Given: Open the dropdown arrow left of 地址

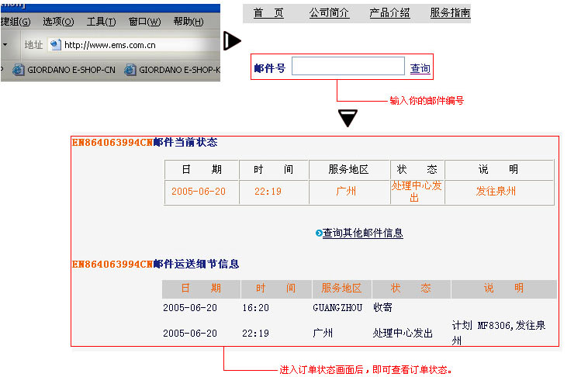Looking at the screenshot, I should (5, 45).
